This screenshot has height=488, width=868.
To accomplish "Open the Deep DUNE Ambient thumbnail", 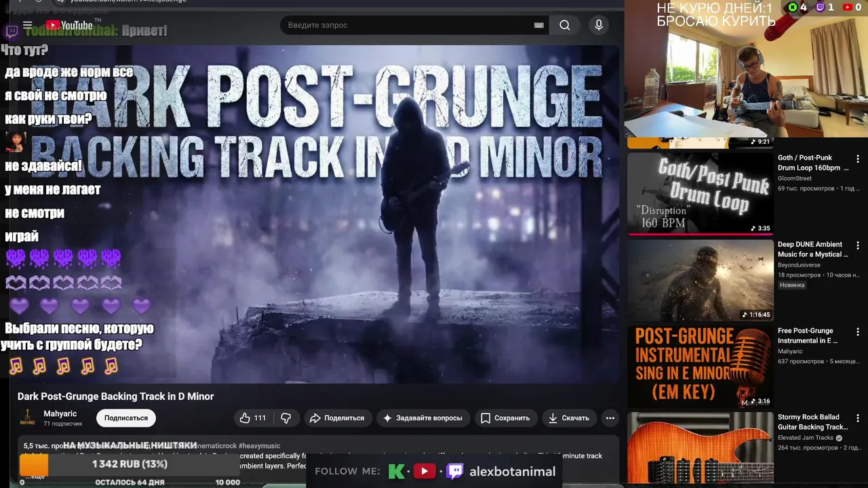I will pyautogui.click(x=701, y=280).
